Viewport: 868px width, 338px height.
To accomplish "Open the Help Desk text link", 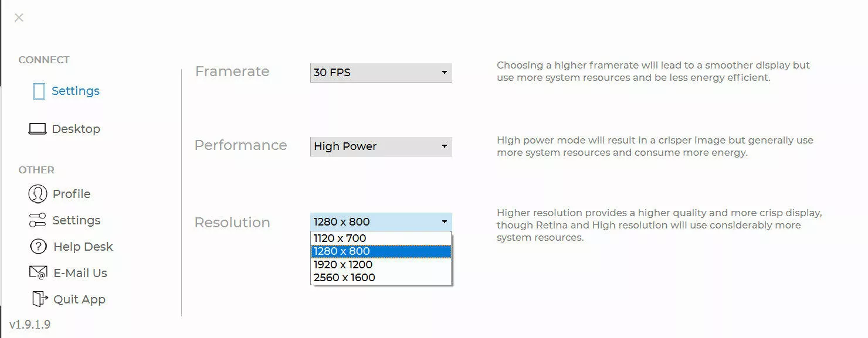I will (83, 247).
